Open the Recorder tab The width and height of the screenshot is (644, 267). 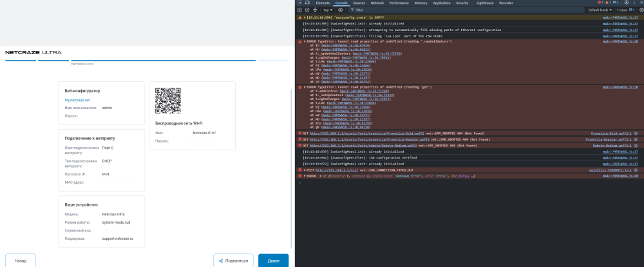506,3
